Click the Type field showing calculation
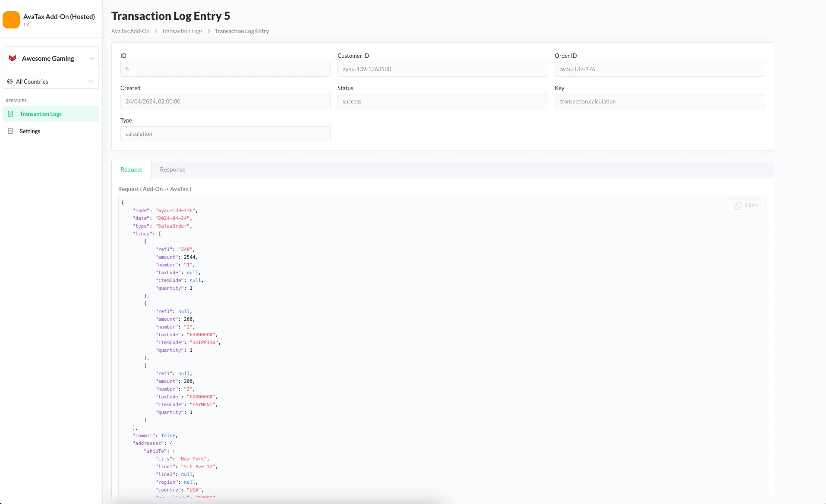The width and height of the screenshot is (826, 504). click(x=225, y=134)
